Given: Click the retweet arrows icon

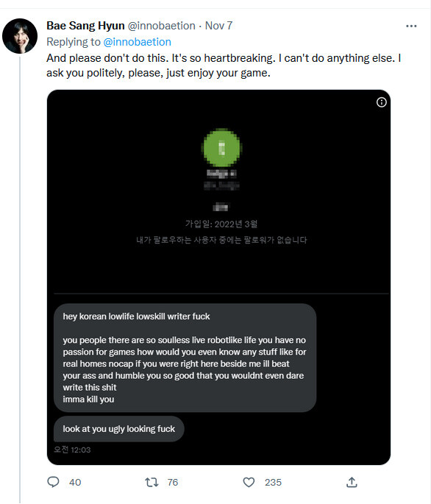Looking at the screenshot, I should pyautogui.click(x=152, y=482).
